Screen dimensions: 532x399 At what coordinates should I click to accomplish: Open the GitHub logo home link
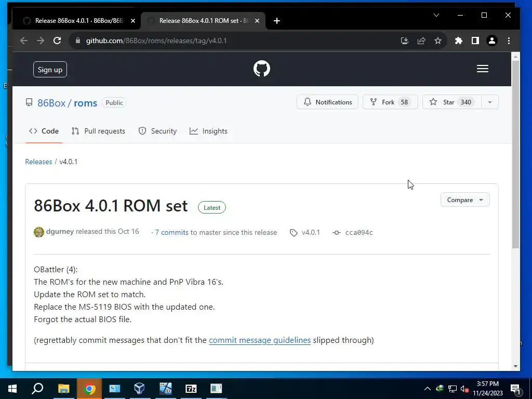(x=262, y=69)
